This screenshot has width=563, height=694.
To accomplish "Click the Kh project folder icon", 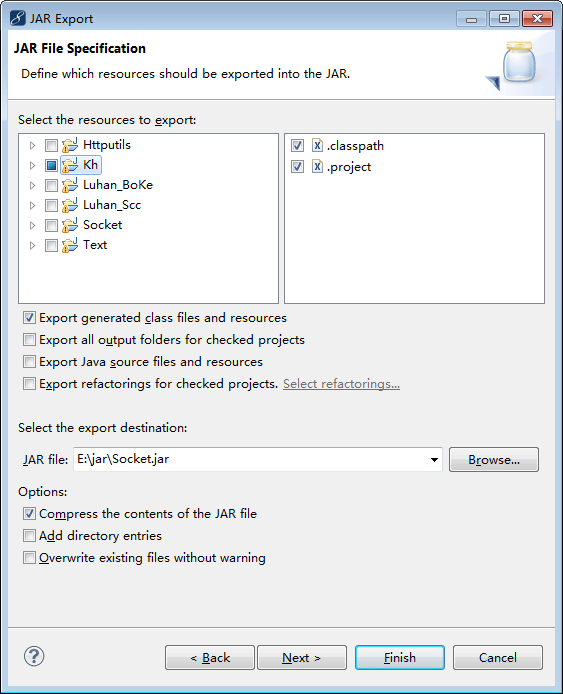I will click(x=70, y=165).
